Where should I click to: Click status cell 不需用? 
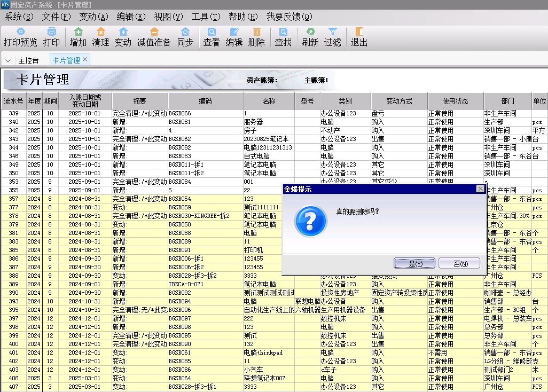coord(456,353)
